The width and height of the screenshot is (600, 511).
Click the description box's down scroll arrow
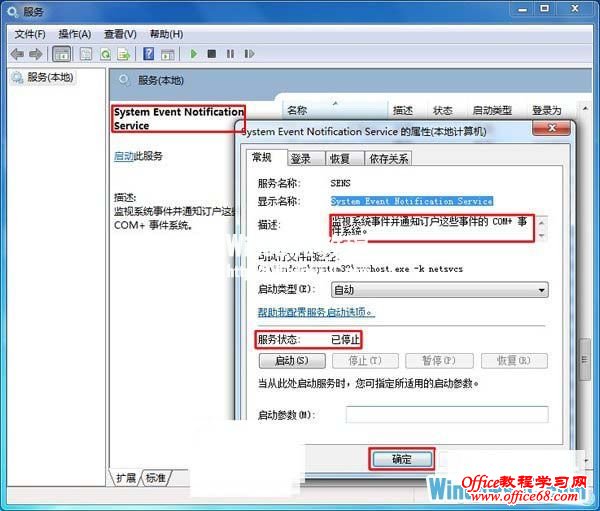pyautogui.click(x=541, y=235)
